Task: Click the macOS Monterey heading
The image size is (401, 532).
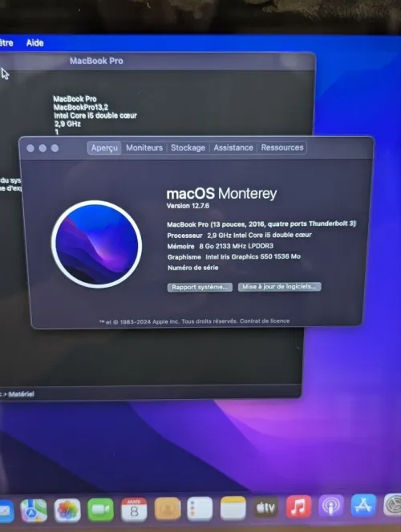Action: tap(221, 194)
